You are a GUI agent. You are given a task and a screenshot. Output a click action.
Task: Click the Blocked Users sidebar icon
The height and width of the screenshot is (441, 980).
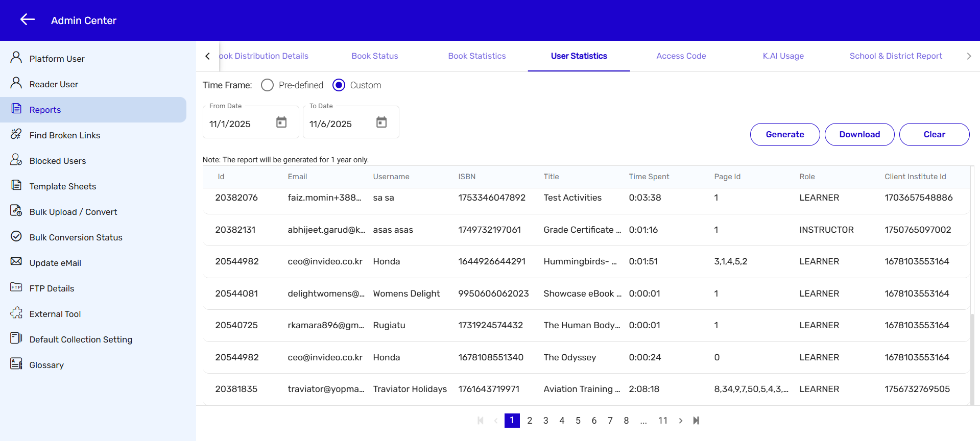coord(16,160)
